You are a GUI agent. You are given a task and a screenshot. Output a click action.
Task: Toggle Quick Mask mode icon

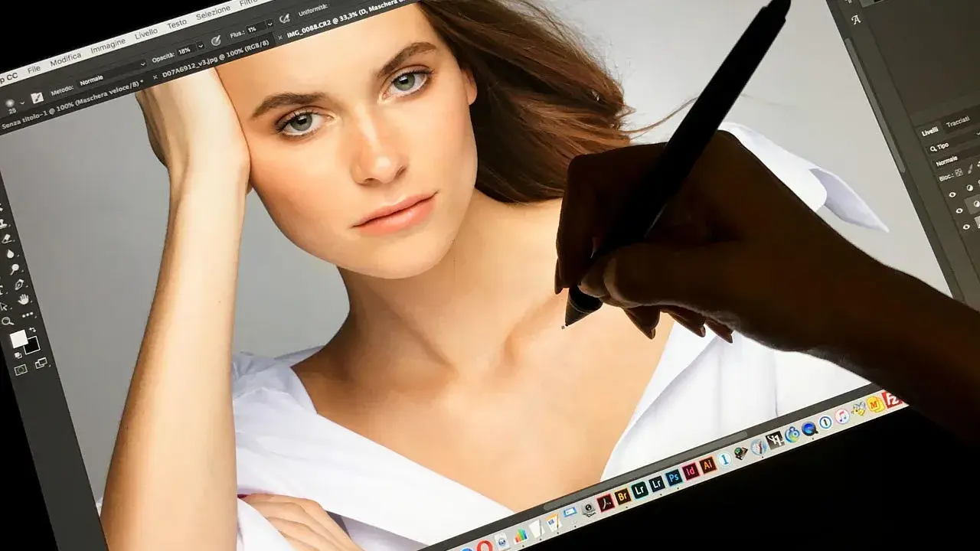[x=21, y=370]
